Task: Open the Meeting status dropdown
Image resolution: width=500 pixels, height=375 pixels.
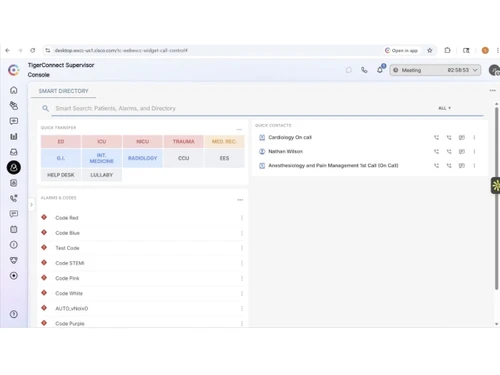Action: (x=435, y=70)
